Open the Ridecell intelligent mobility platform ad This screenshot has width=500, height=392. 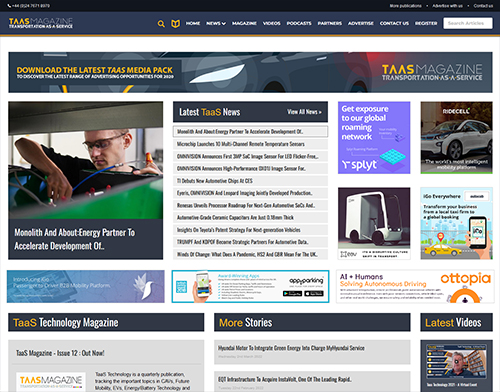coord(456,138)
